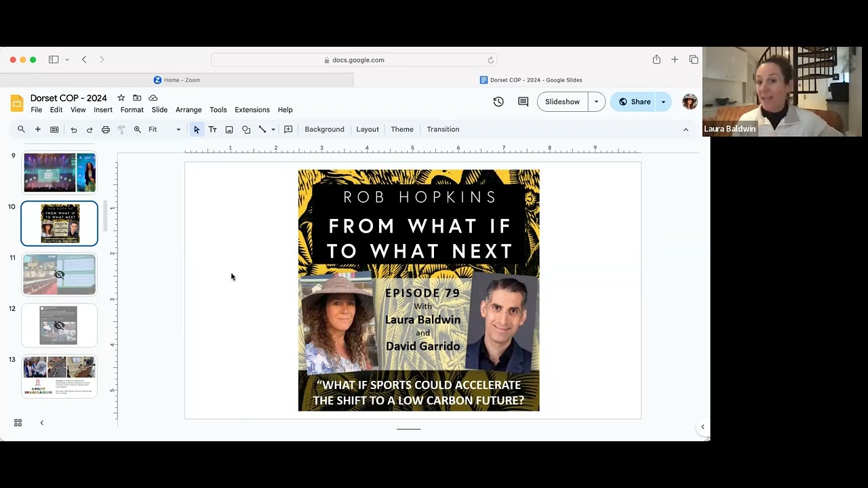This screenshot has height=488, width=868.
Task: Select the Shape tool
Action: [x=246, y=129]
